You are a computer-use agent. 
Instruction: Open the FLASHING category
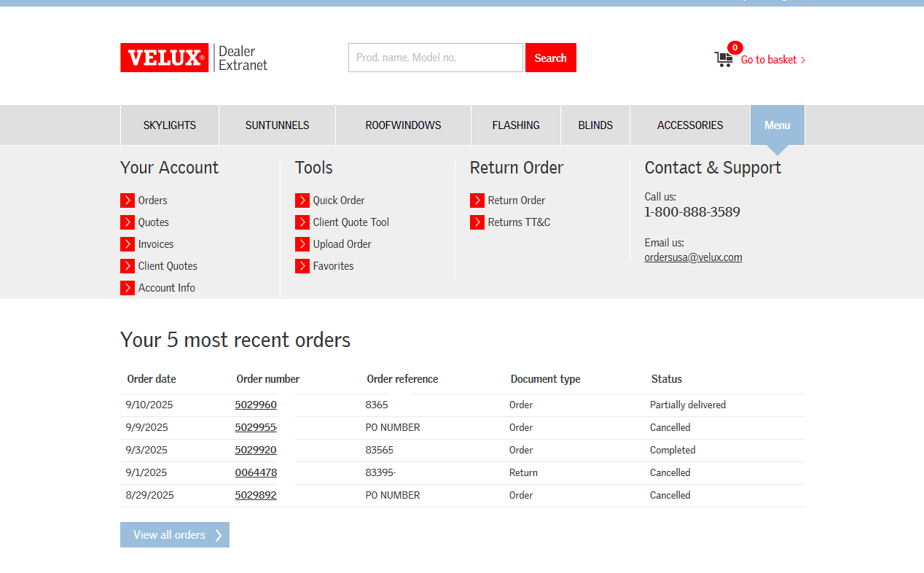click(516, 125)
